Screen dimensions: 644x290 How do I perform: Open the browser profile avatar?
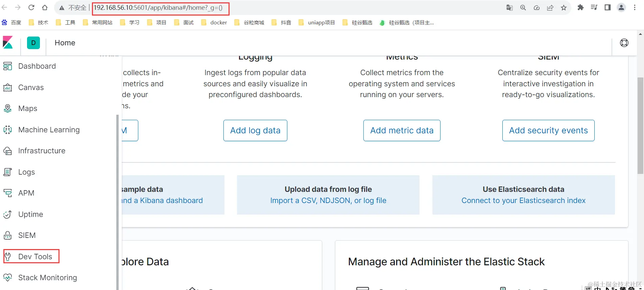point(621,7)
